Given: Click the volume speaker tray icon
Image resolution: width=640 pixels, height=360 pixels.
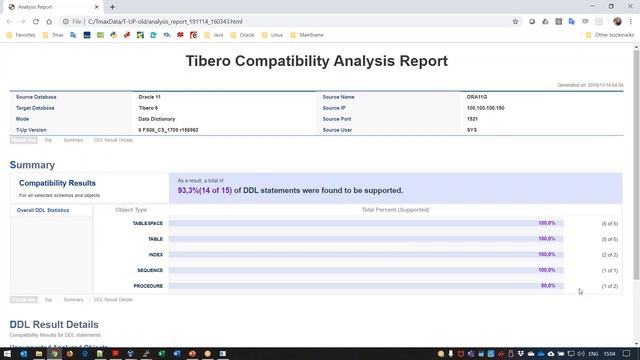Looking at the screenshot, I should point(581,354).
